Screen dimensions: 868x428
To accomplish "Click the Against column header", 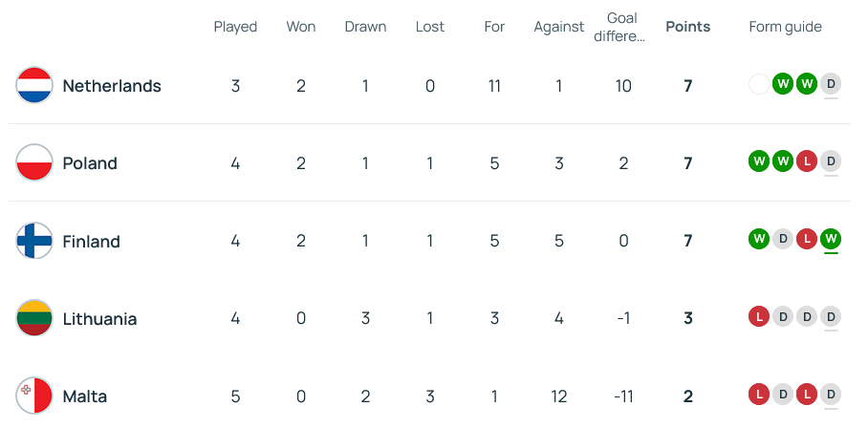I will pyautogui.click(x=558, y=27).
